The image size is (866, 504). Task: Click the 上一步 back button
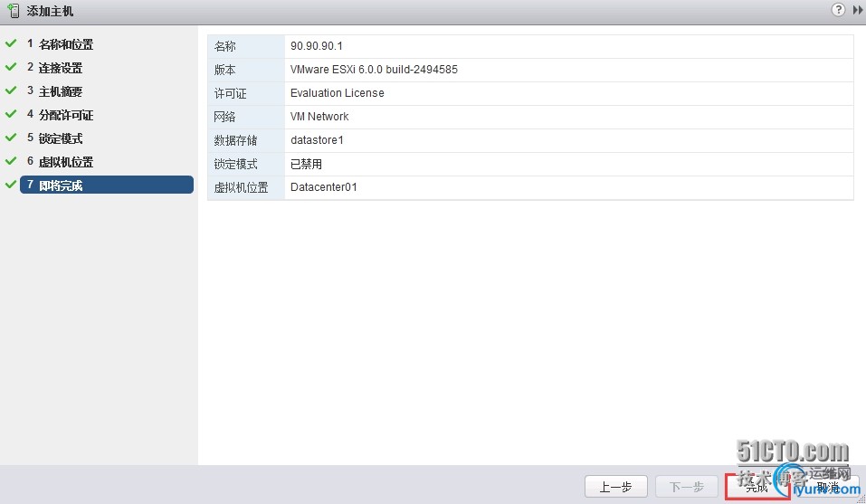click(616, 487)
